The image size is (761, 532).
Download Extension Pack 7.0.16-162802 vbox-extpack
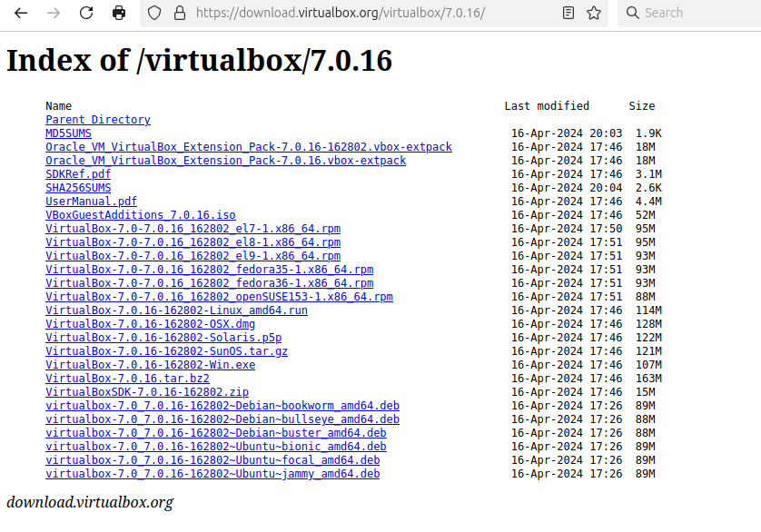pyautogui.click(x=249, y=146)
